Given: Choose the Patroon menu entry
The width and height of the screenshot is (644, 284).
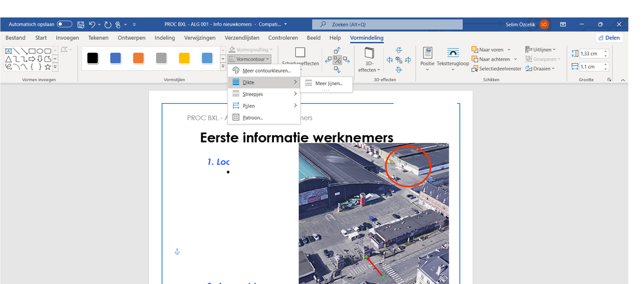Looking at the screenshot, I should [x=264, y=117].
